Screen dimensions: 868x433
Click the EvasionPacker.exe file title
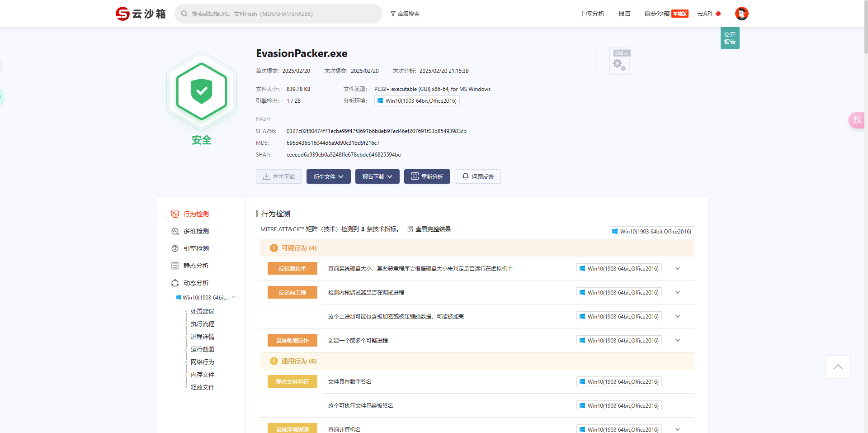point(302,53)
